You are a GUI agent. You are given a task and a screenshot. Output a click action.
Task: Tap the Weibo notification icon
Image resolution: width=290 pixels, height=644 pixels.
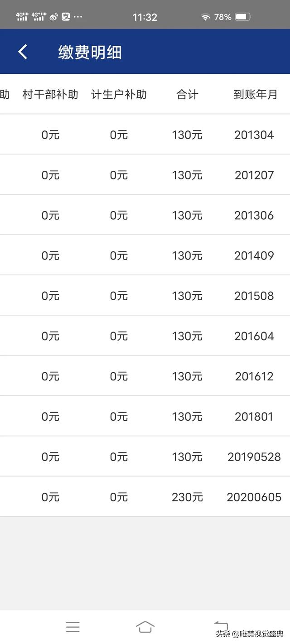pyautogui.click(x=53, y=17)
